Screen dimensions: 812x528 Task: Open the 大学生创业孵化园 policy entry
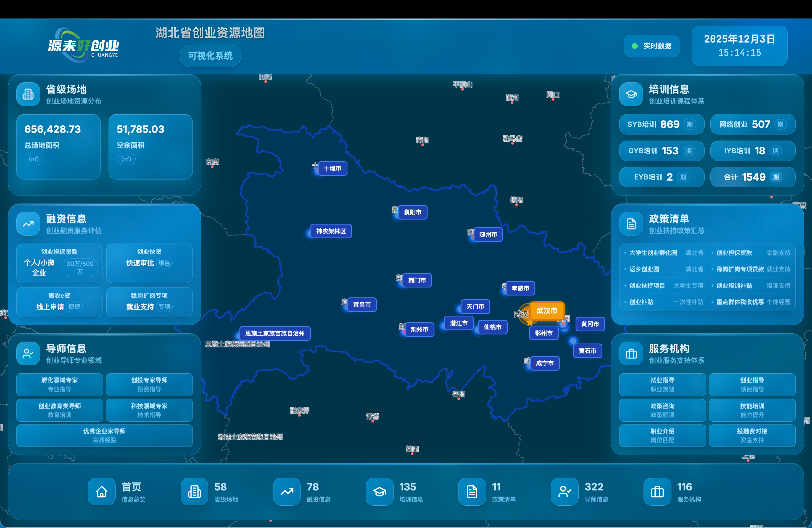(x=653, y=253)
